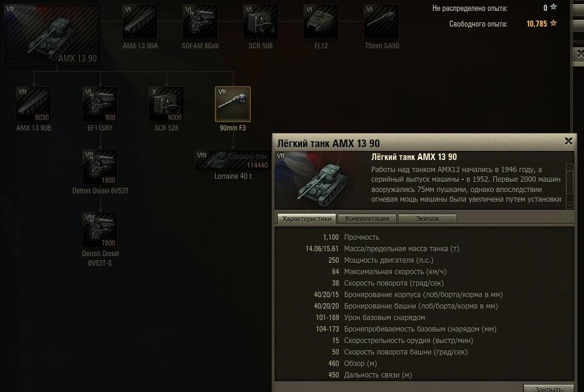Select the 75mm SA50 gun icon
Image resolution: width=584 pixels, height=392 pixels.
[x=381, y=22]
